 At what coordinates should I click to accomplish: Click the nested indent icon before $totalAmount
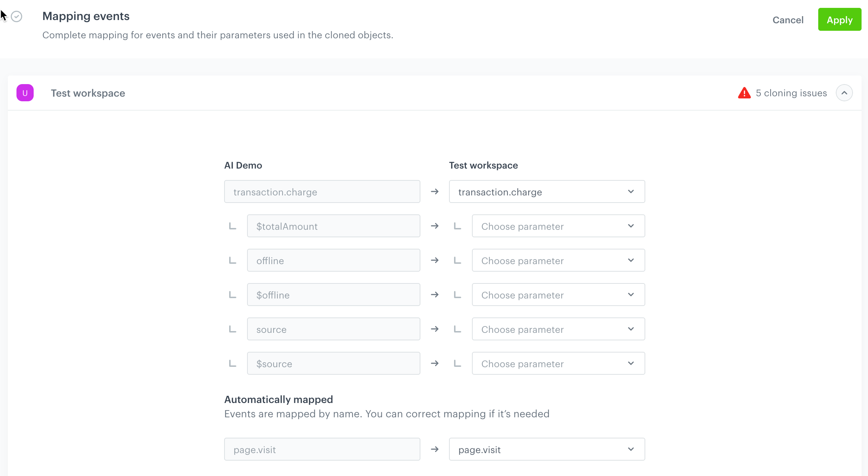(233, 226)
